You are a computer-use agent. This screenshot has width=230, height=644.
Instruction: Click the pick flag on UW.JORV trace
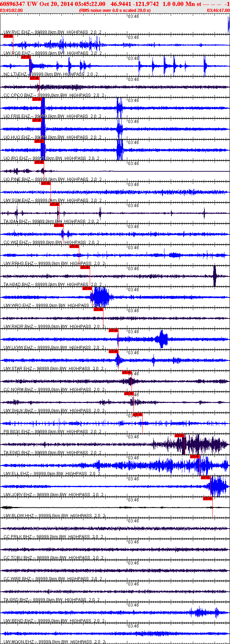206,478
